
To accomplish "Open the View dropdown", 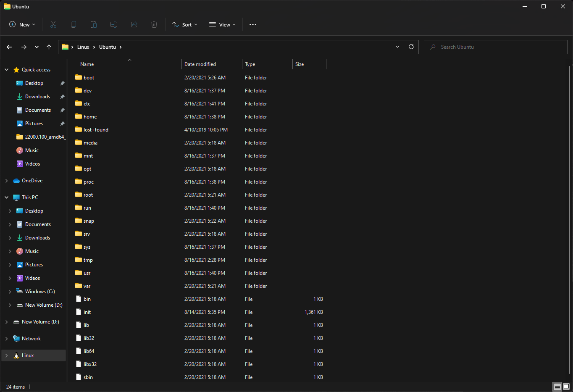I will 222,24.
